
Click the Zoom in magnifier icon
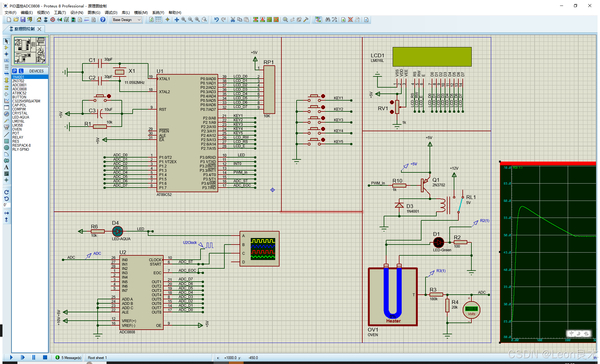[x=183, y=19]
